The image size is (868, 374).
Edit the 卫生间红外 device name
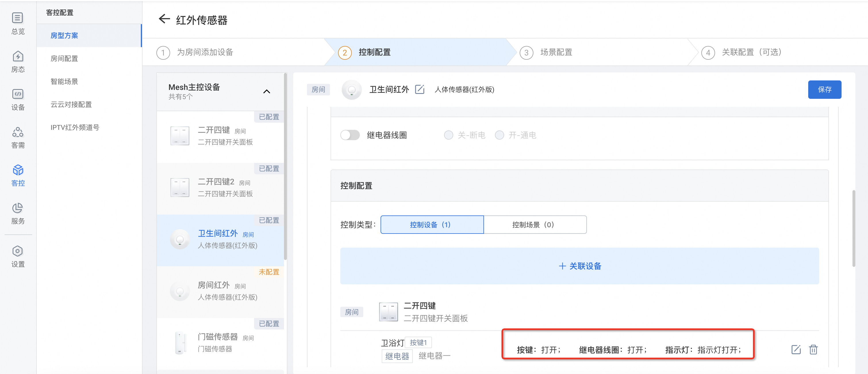pos(420,89)
